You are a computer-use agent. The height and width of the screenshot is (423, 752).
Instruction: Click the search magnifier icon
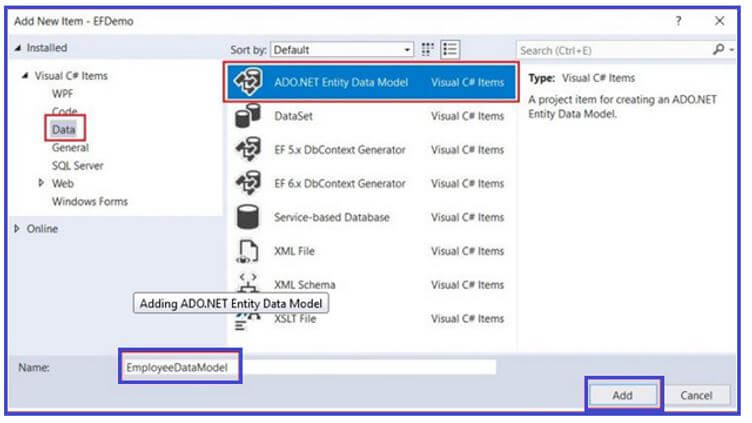[x=718, y=49]
